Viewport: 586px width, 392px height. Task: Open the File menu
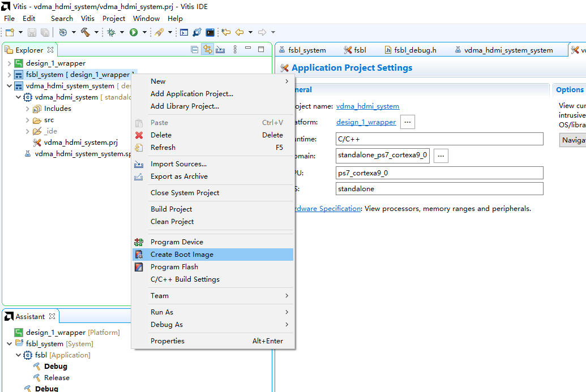coord(9,18)
